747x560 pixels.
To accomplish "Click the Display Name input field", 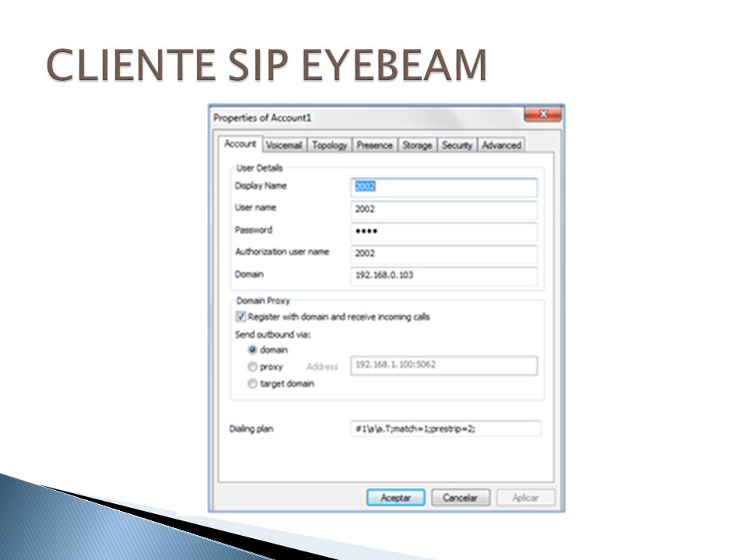I will pos(444,187).
